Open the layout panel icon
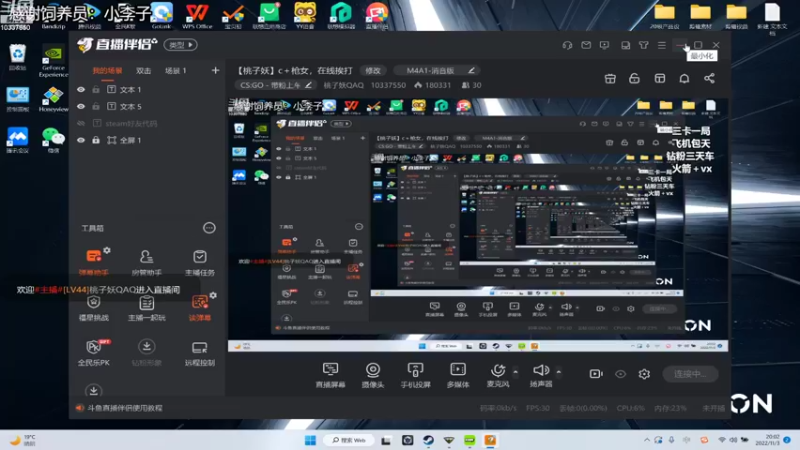Screen dimensions: 800x450 [x=660, y=79]
